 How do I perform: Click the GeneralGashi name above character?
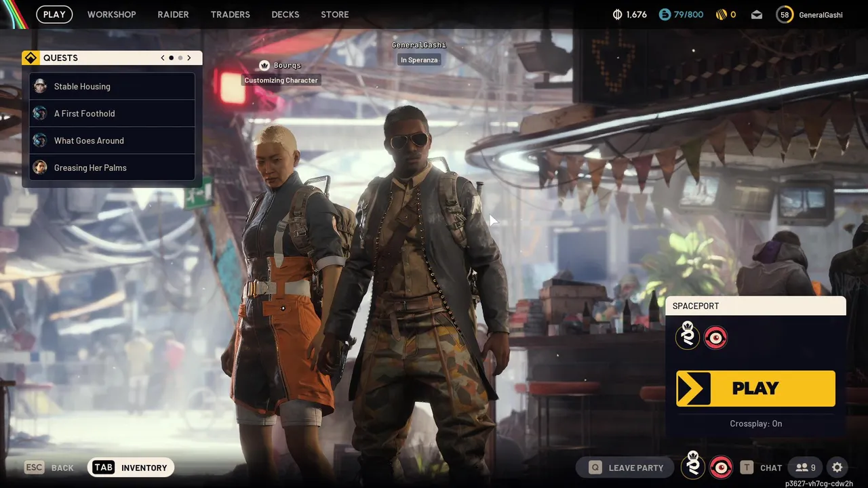pos(419,45)
